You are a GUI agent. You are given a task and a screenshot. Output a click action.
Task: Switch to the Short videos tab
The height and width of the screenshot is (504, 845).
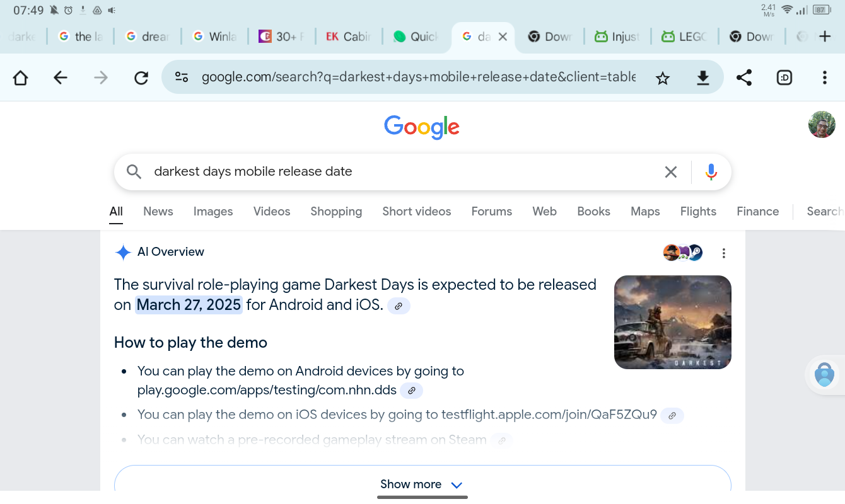click(417, 212)
